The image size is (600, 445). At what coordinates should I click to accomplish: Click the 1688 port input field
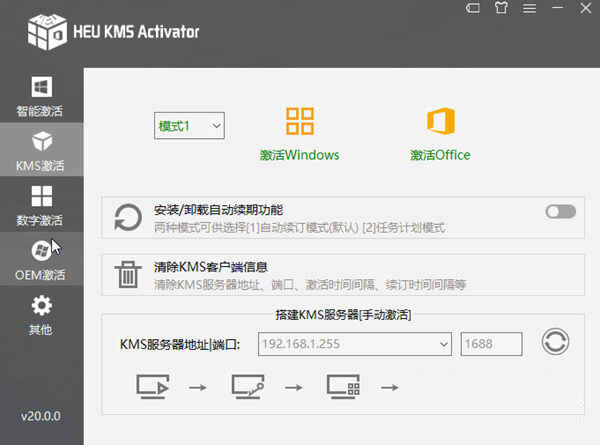pyautogui.click(x=491, y=344)
